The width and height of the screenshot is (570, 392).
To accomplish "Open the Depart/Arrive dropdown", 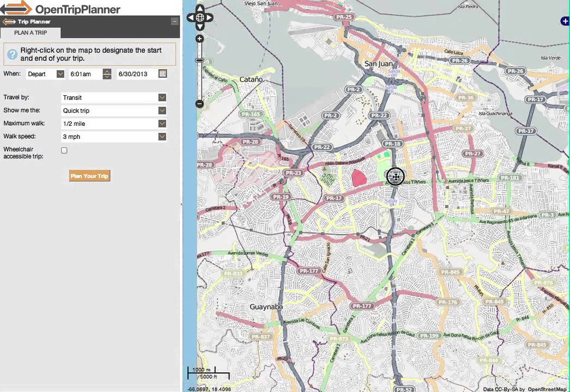I will coord(60,74).
